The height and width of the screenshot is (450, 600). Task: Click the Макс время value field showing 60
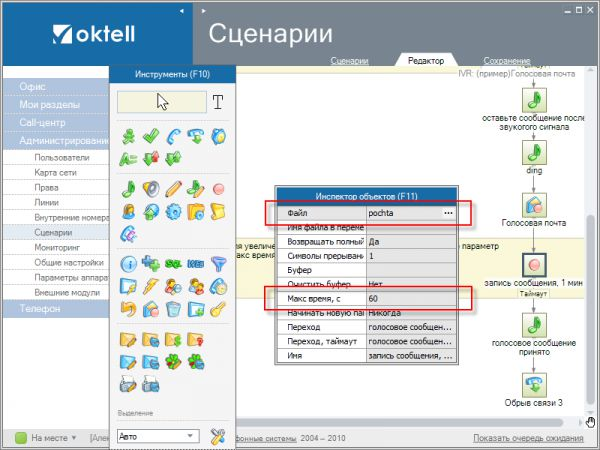[x=411, y=298]
